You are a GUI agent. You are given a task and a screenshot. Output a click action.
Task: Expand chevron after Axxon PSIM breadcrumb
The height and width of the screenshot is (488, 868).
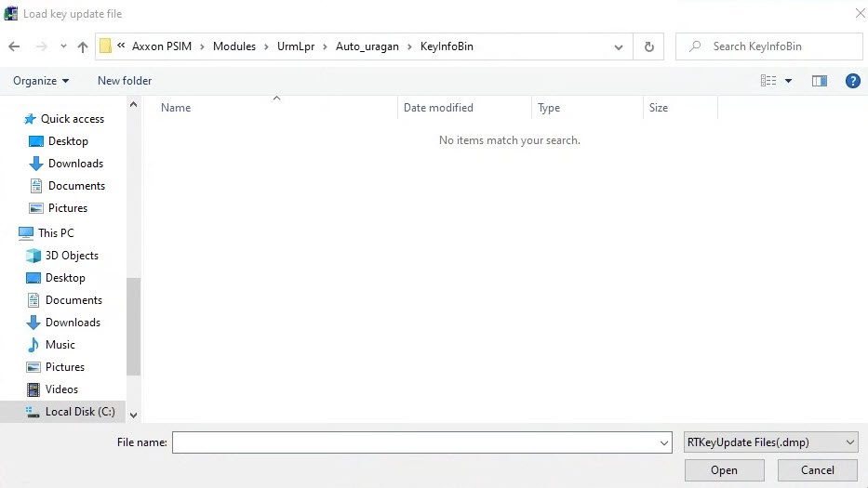[x=202, y=47]
